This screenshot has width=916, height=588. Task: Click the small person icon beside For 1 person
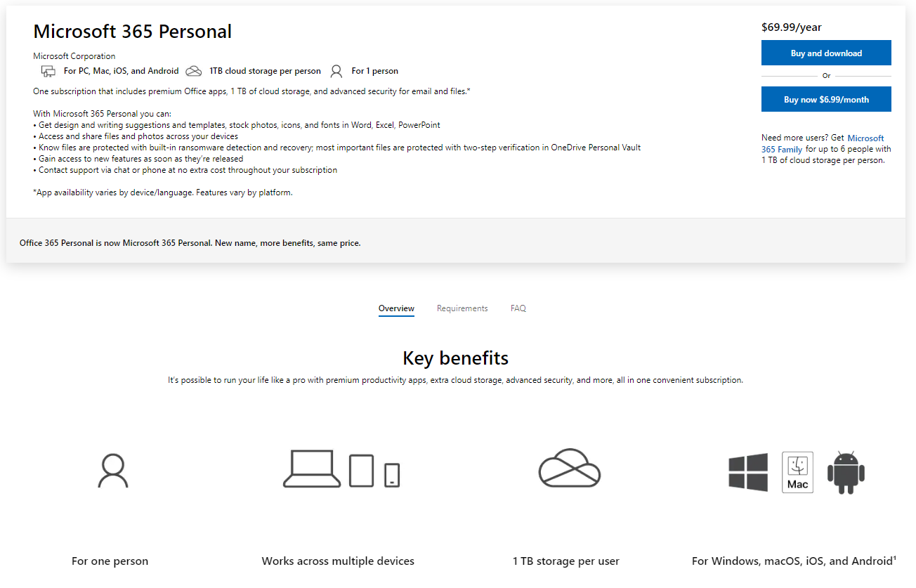[x=336, y=71]
